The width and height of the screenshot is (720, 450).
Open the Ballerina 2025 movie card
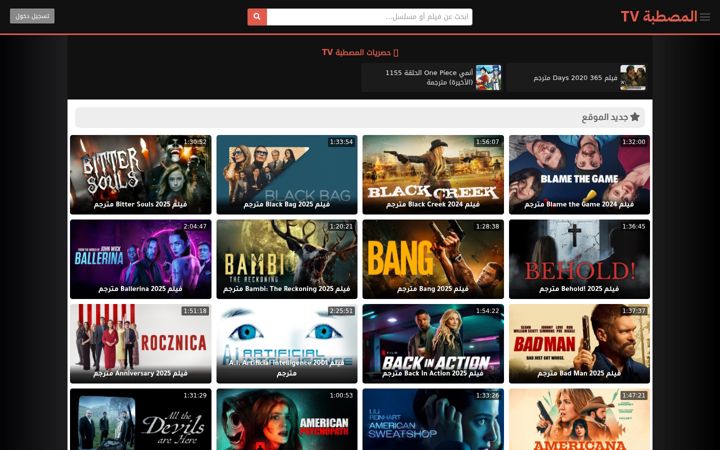tap(141, 259)
